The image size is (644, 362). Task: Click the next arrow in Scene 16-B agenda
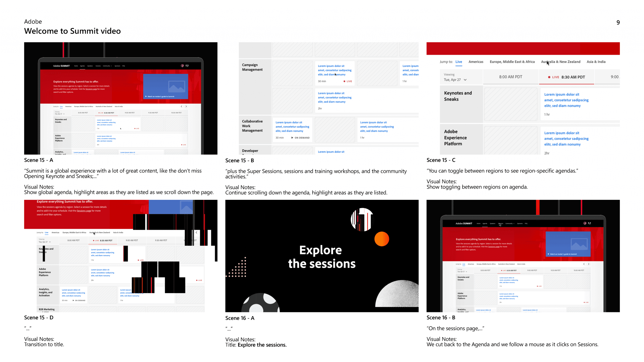(588, 264)
